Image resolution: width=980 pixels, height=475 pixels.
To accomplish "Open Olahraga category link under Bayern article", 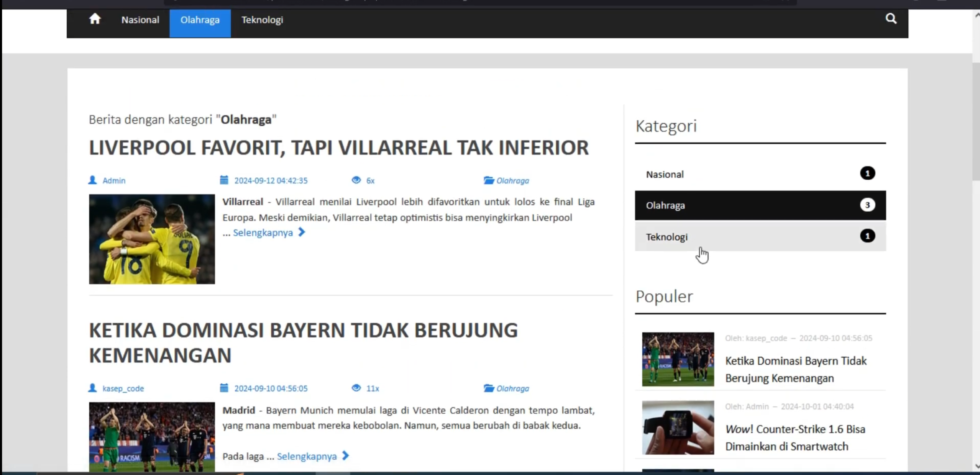I will [x=513, y=388].
